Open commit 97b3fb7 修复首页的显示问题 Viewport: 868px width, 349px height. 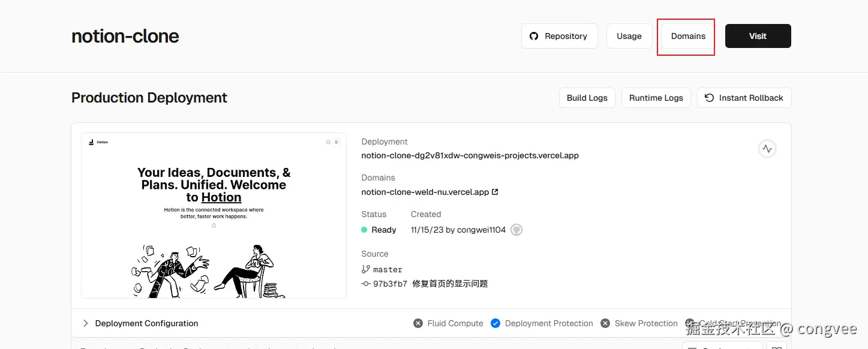click(430, 284)
